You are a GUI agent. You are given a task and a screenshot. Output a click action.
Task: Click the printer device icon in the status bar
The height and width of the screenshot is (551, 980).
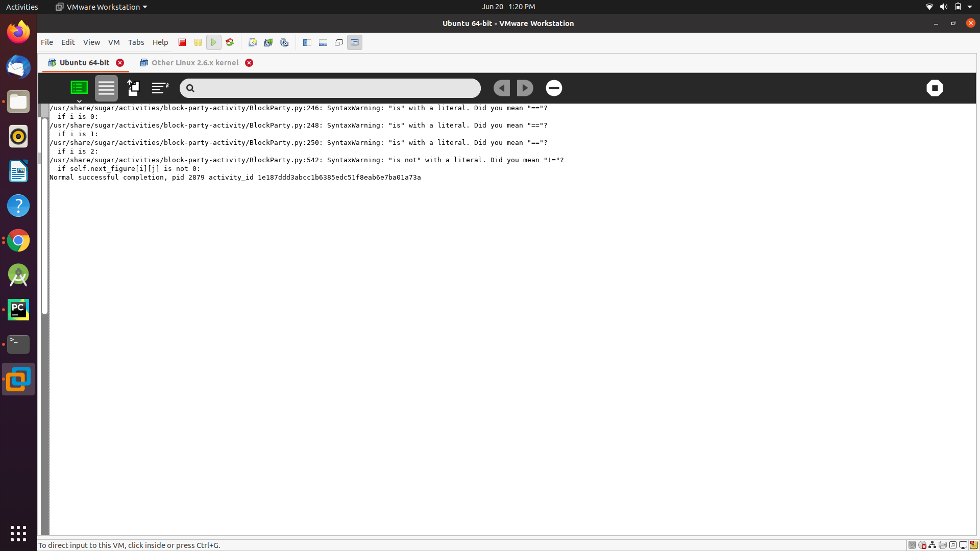pyautogui.click(x=943, y=545)
